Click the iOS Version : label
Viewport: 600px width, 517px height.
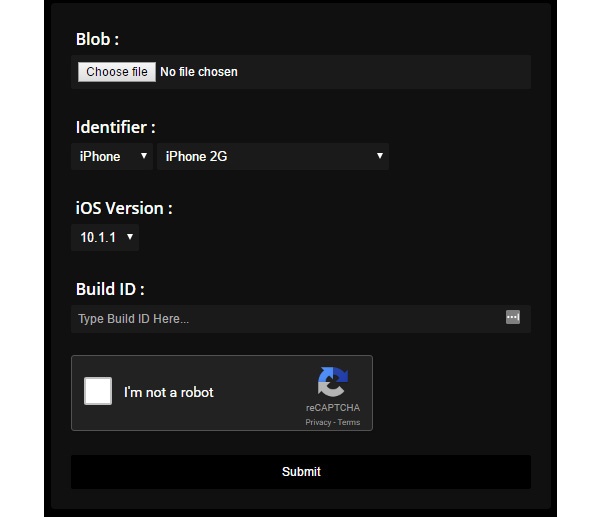pyautogui.click(x=124, y=209)
